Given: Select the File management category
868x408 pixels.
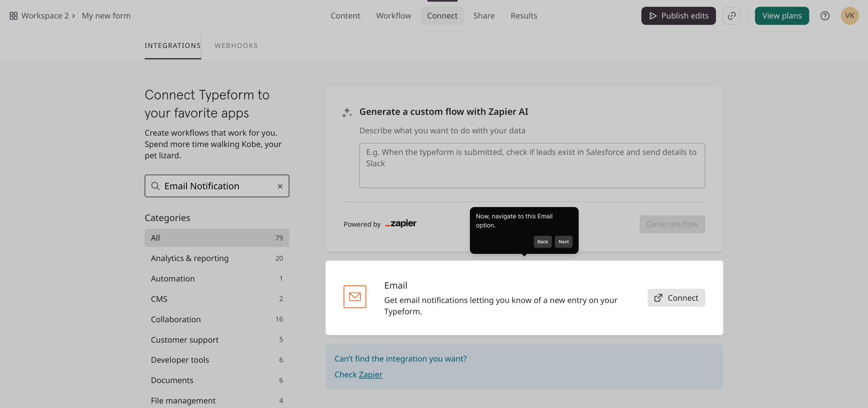Looking at the screenshot, I should coord(217,400).
